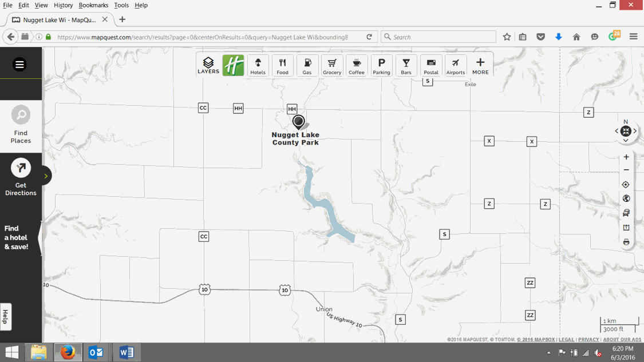Show Food places on the map
644x362 pixels.
tap(283, 65)
